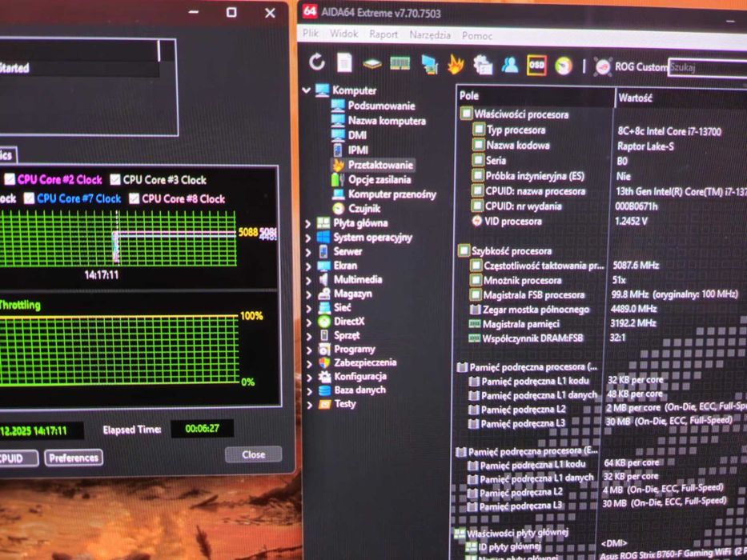
Task: Click the Właściwości procesora group header
Action: 515,114
